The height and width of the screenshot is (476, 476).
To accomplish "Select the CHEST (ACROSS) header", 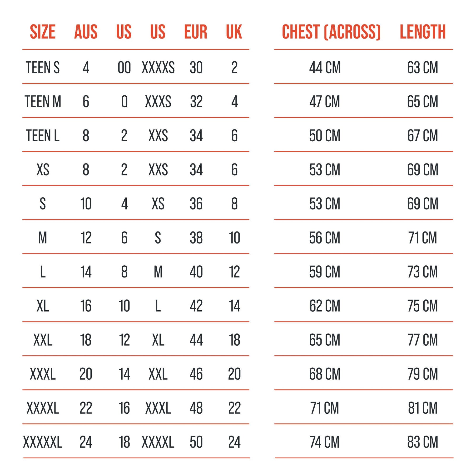I will pos(331,32).
